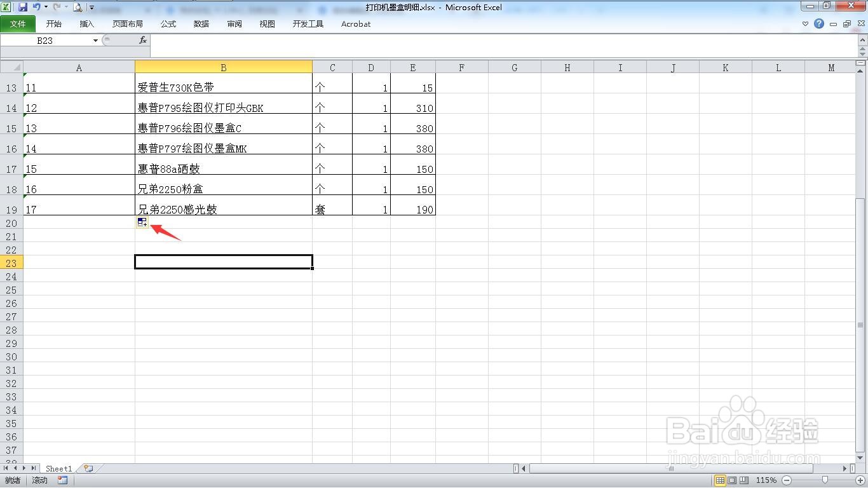Select the 套 unit cell in row 19

[332, 205]
